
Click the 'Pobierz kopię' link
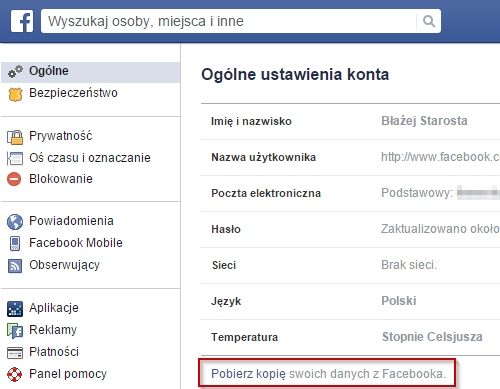click(248, 374)
